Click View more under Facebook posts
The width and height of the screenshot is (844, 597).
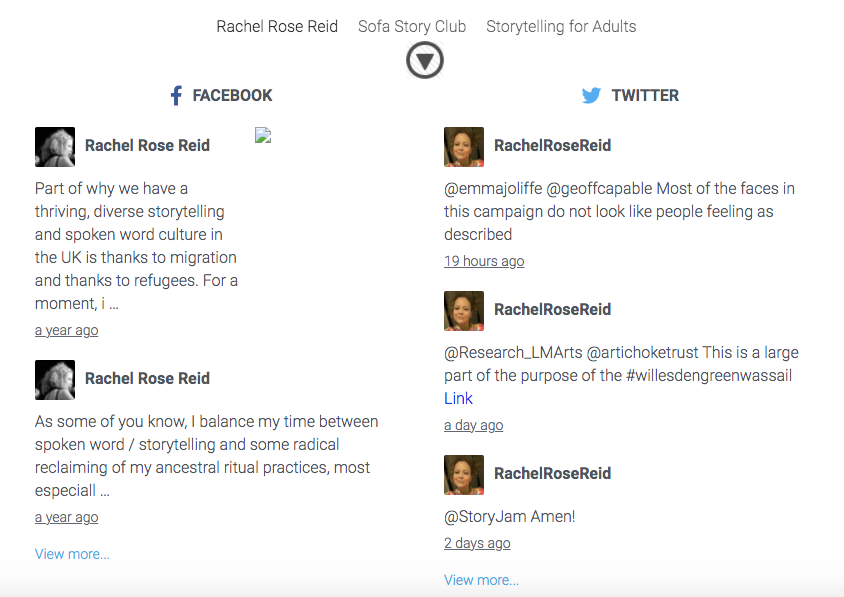[72, 554]
